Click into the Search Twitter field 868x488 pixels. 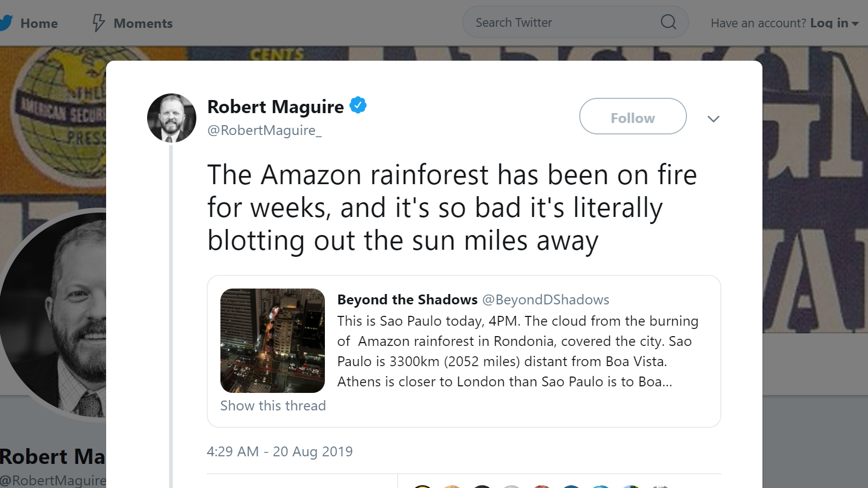[558, 22]
